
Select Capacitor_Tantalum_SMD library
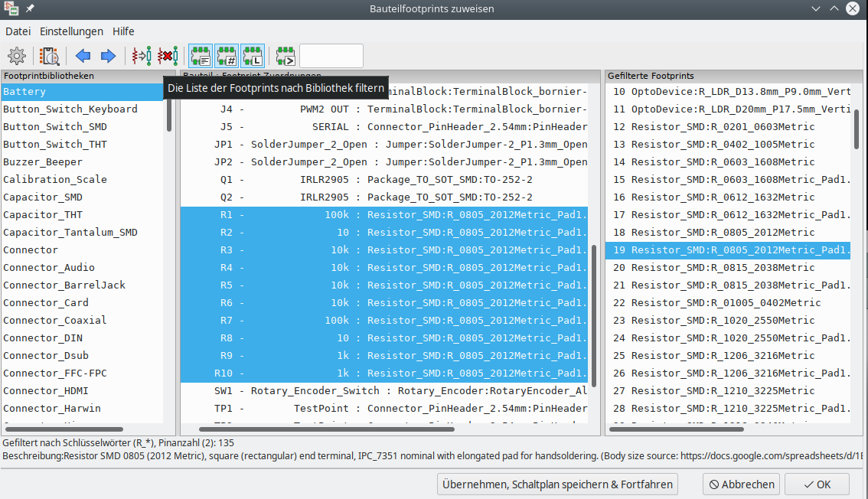point(82,233)
